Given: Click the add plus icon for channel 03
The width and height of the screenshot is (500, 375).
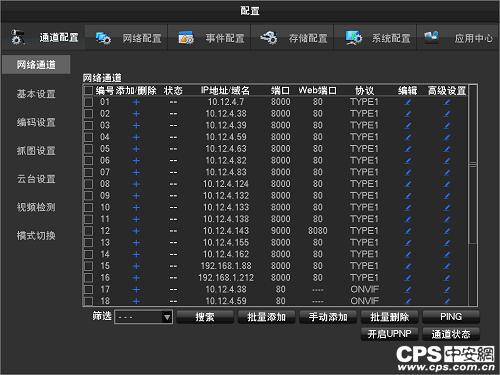Looking at the screenshot, I should (x=136, y=125).
